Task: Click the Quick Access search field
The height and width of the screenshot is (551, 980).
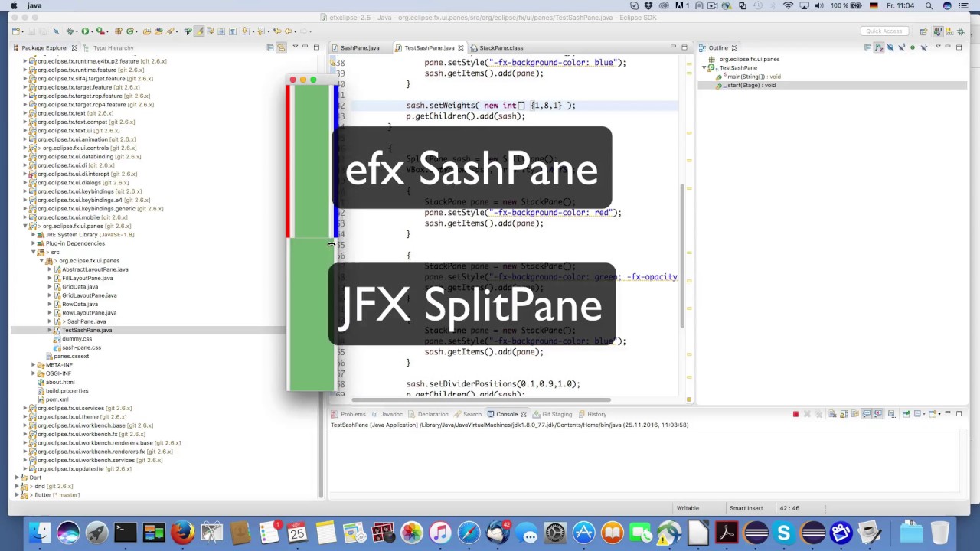Action: click(884, 31)
